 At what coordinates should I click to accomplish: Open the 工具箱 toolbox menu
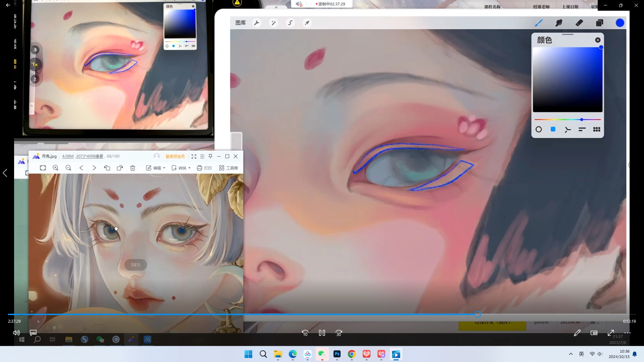228,168
